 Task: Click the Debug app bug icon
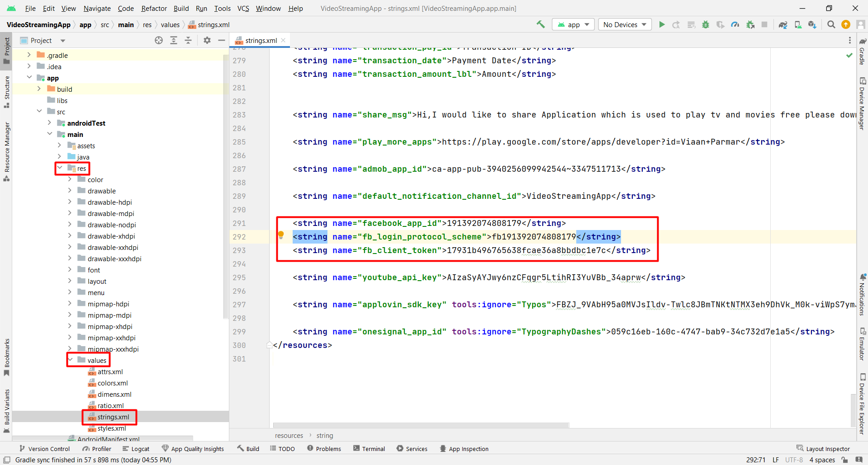click(705, 24)
